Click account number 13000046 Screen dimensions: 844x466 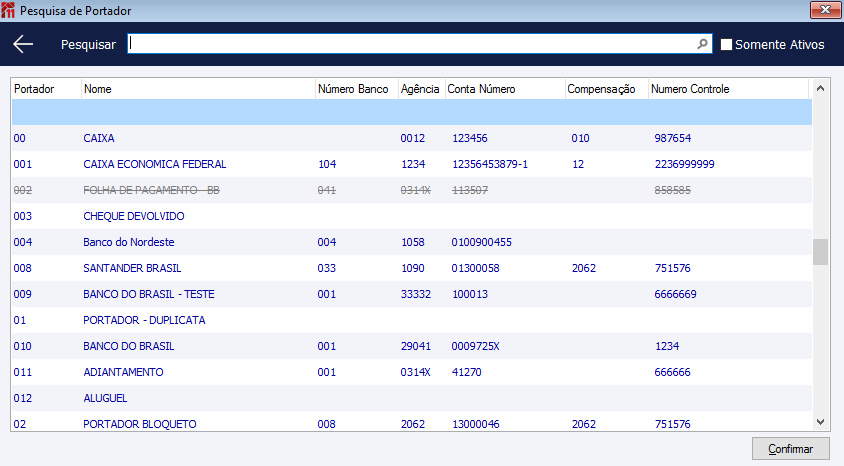pyautogui.click(x=476, y=424)
